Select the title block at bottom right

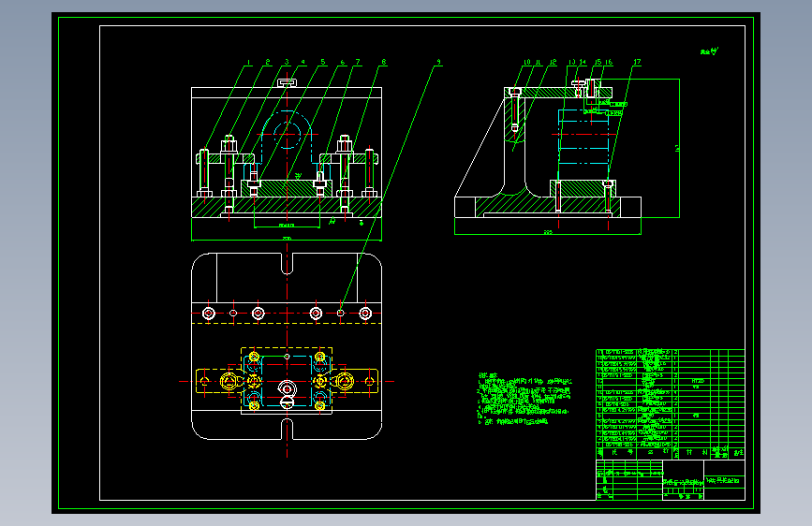click(670, 480)
